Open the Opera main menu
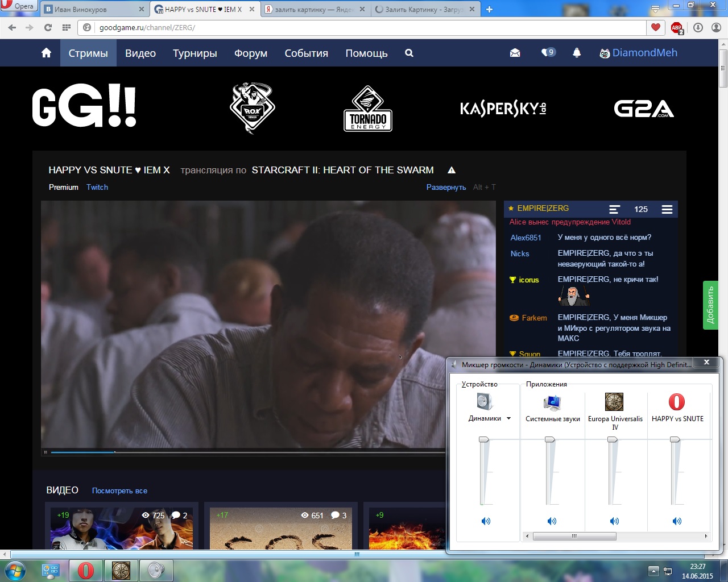The image size is (728, 582). pos(18,6)
